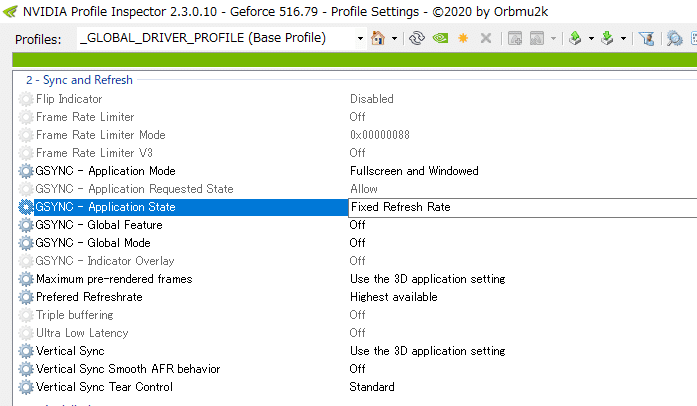697x406 pixels.
Task: Click the '0x00000088' limiter mode value
Action: [x=380, y=135]
